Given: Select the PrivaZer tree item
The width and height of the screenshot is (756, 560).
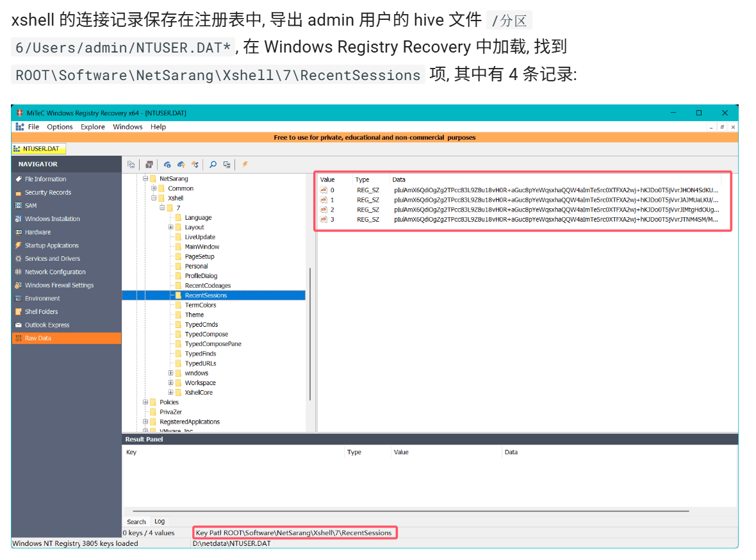Looking at the screenshot, I should click(x=170, y=412).
